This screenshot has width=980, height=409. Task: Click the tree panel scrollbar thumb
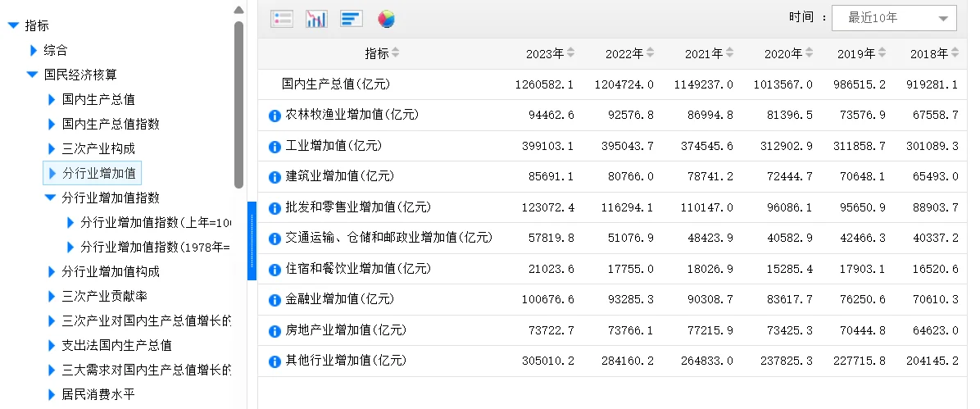[238, 105]
